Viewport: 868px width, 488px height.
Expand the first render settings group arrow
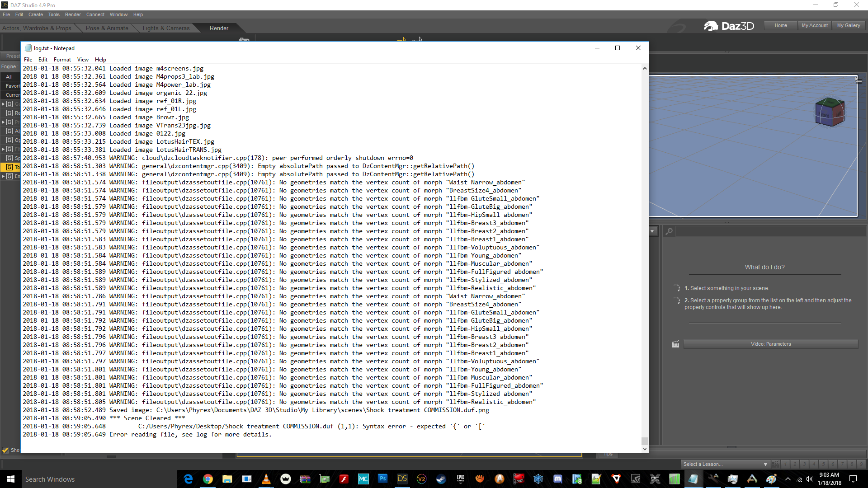click(x=3, y=104)
